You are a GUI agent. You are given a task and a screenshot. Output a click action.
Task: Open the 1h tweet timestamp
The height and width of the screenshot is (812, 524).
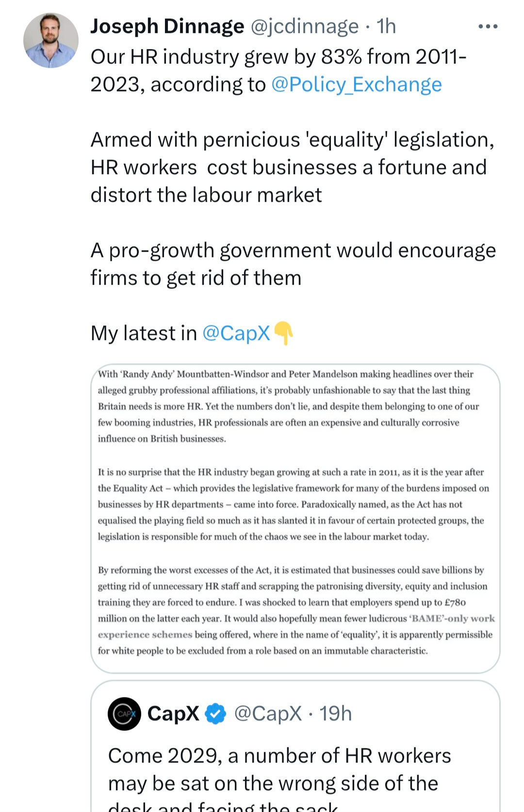point(386,27)
